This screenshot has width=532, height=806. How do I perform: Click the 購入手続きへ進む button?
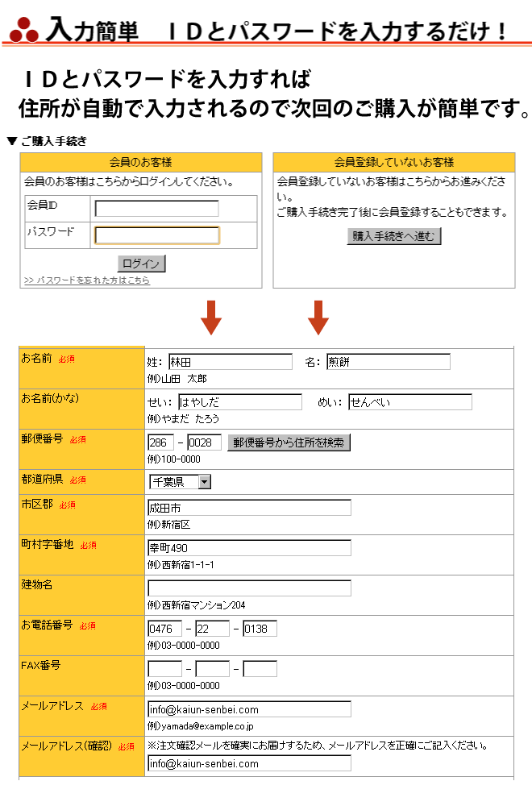[393, 236]
